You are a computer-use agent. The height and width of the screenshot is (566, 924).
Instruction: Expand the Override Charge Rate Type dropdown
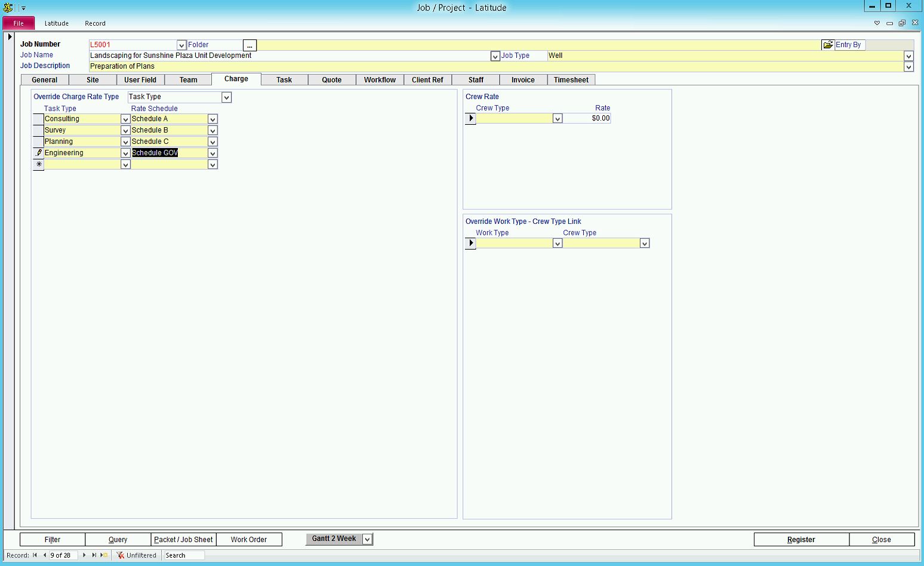coord(226,97)
